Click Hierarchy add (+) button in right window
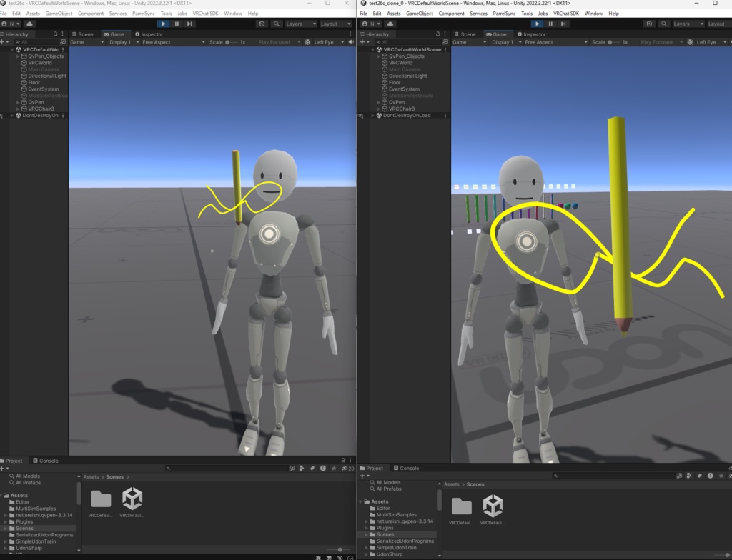 click(x=365, y=42)
